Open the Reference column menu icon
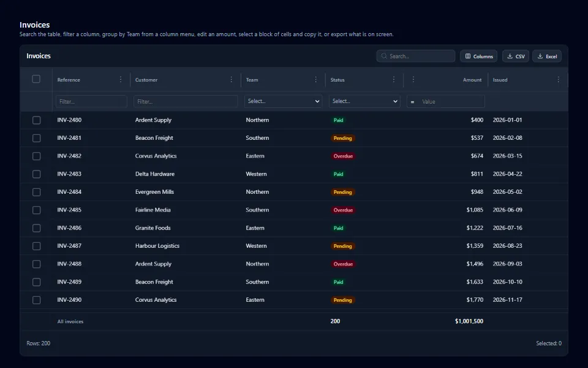This screenshot has height=368, width=588. click(x=121, y=79)
